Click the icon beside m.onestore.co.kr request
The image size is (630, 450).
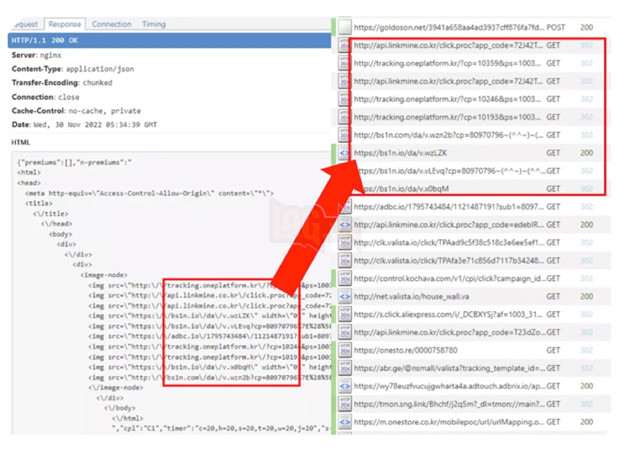[x=344, y=422]
